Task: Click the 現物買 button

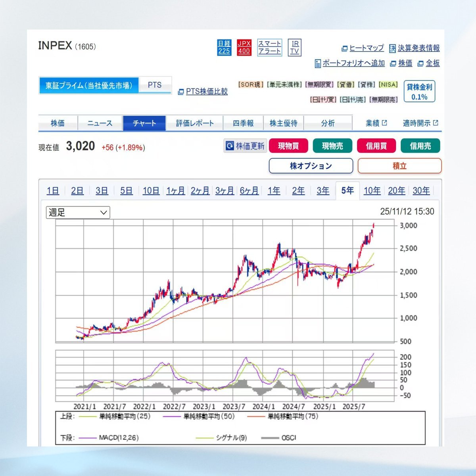Action: 289,146
